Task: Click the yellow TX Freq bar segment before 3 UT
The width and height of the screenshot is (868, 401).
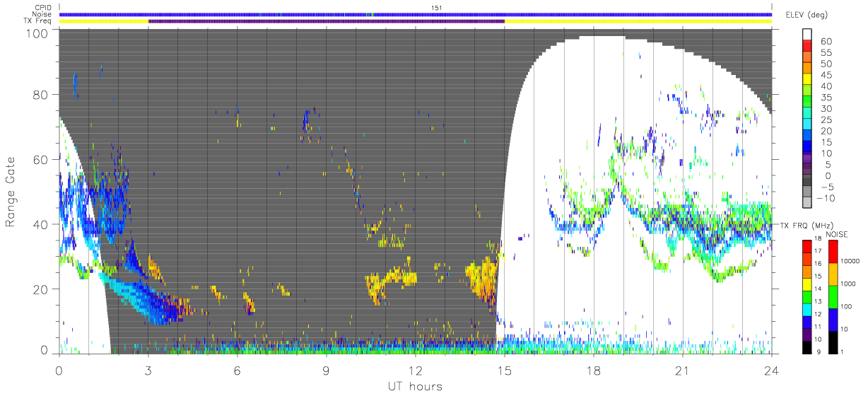Action: click(104, 21)
